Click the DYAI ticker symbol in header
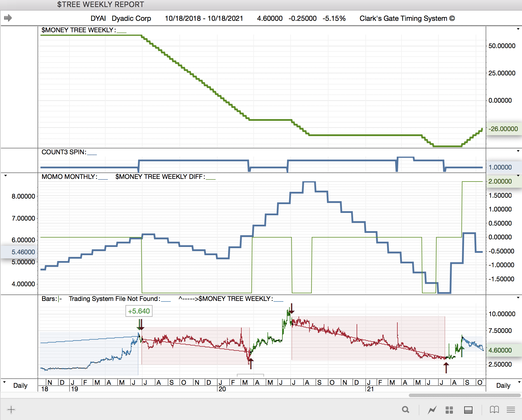 tap(98, 18)
